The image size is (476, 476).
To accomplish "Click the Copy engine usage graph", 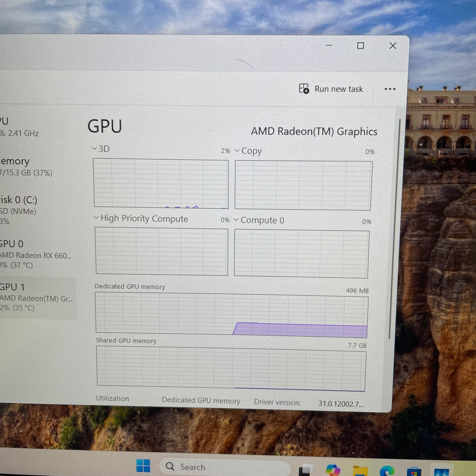I will tap(303, 185).
